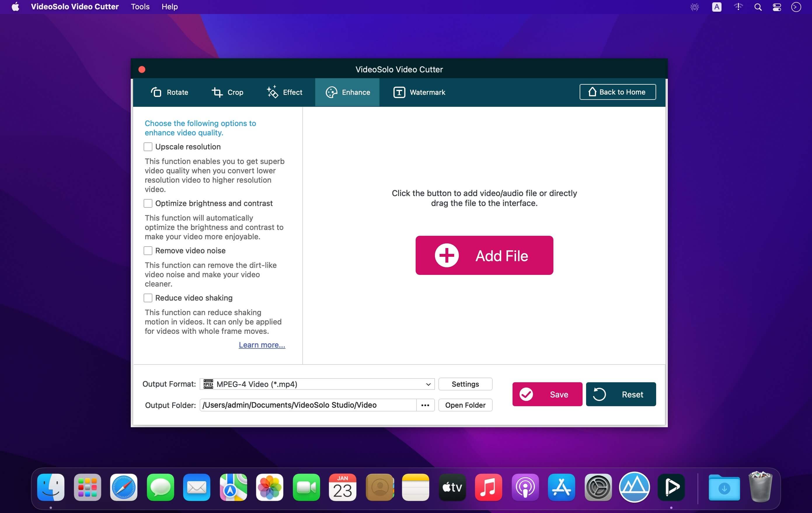
Task: Click the Reset button
Action: [621, 394]
